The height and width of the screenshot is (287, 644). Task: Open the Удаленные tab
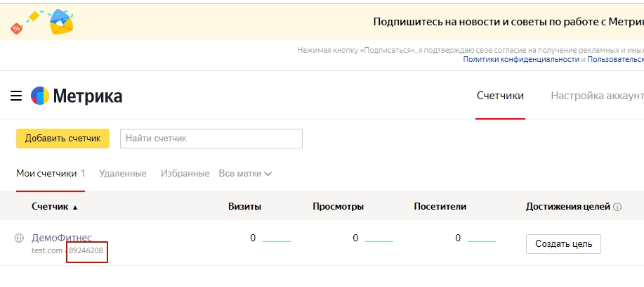(x=123, y=174)
